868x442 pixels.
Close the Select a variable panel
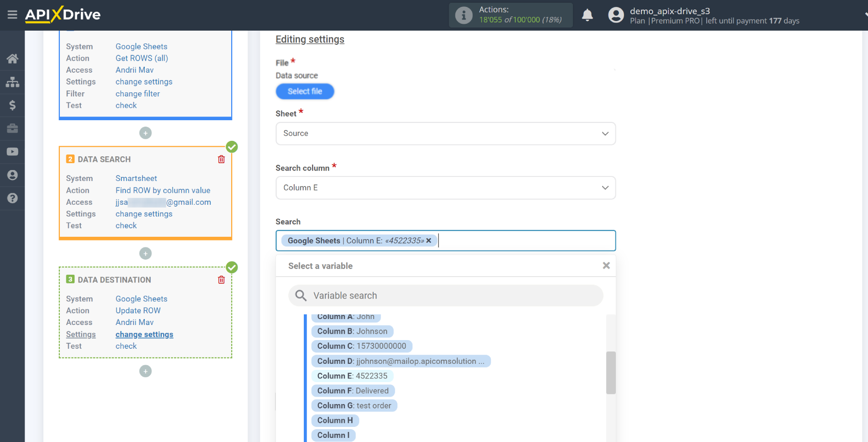606,266
